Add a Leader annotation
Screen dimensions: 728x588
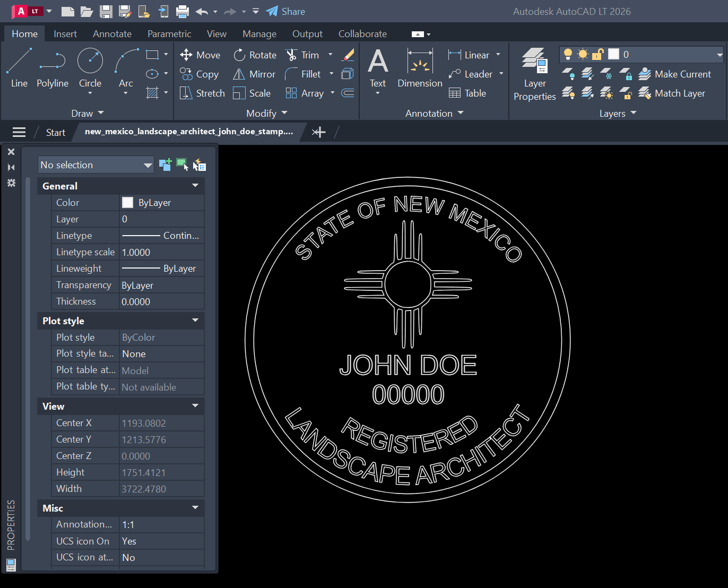point(471,74)
